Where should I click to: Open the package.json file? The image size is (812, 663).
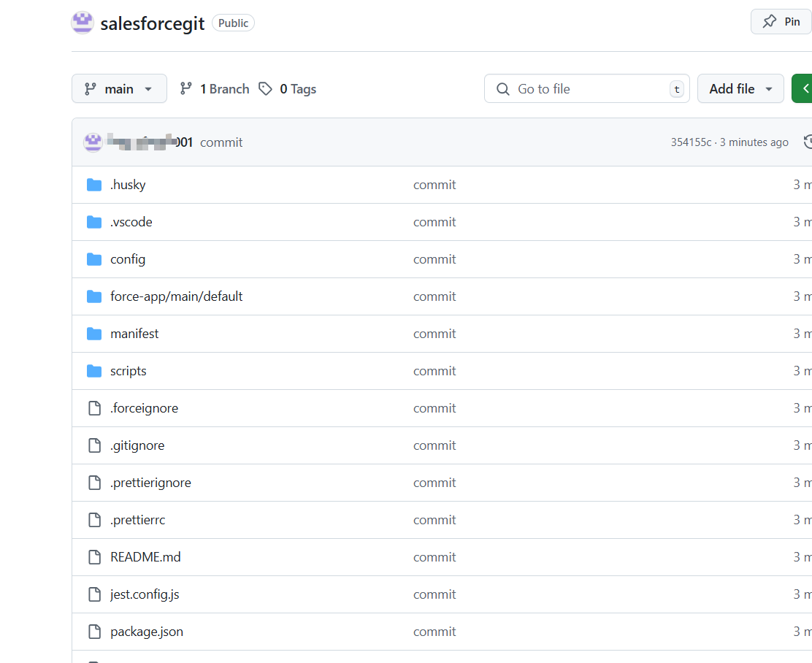(x=147, y=632)
